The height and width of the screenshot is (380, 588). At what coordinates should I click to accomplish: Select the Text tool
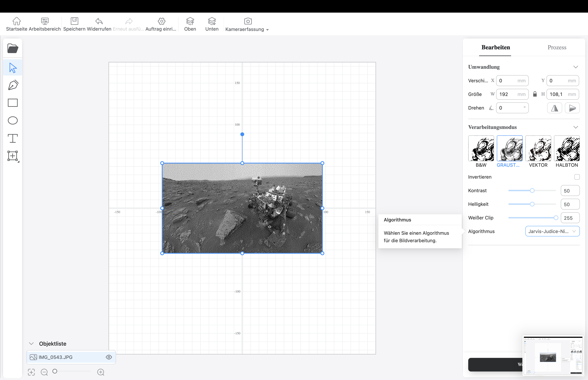tap(13, 138)
